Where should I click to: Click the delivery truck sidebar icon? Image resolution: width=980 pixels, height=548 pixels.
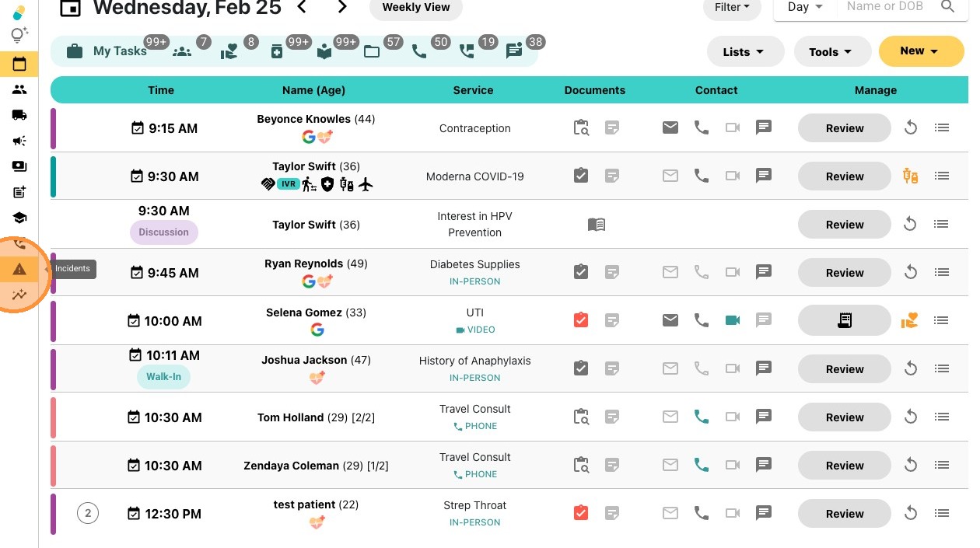[19, 115]
